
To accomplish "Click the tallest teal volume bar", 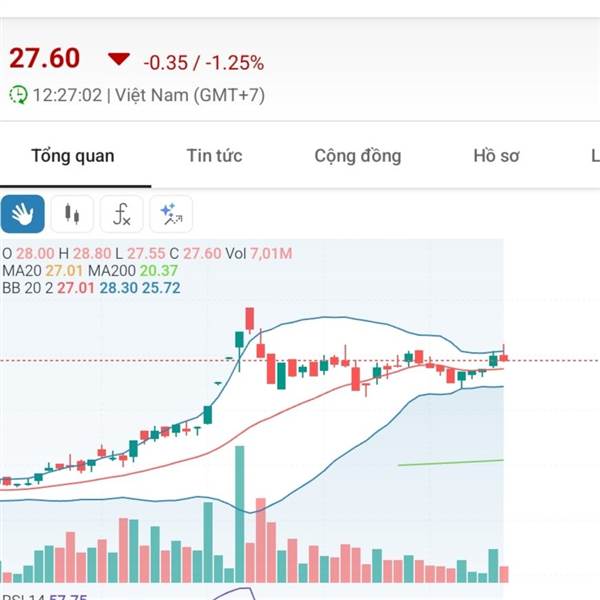I will pyautogui.click(x=240, y=514).
